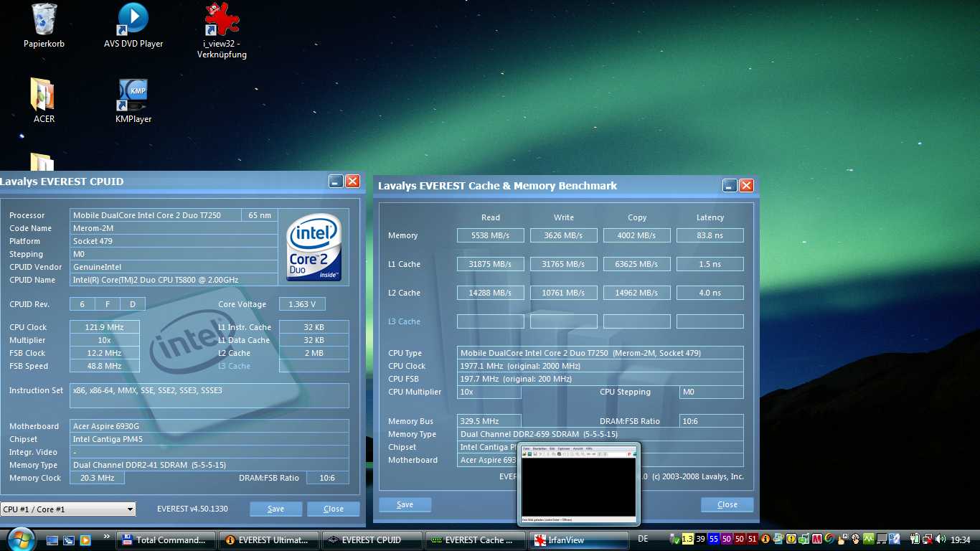Click the Memory Write value 3626 MB/s

tap(564, 235)
